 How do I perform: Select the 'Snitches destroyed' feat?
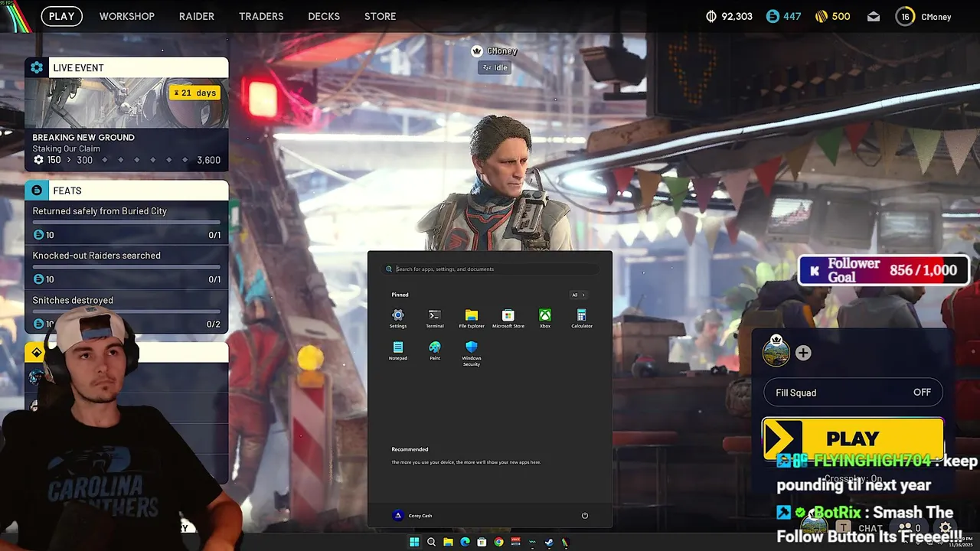(126, 311)
